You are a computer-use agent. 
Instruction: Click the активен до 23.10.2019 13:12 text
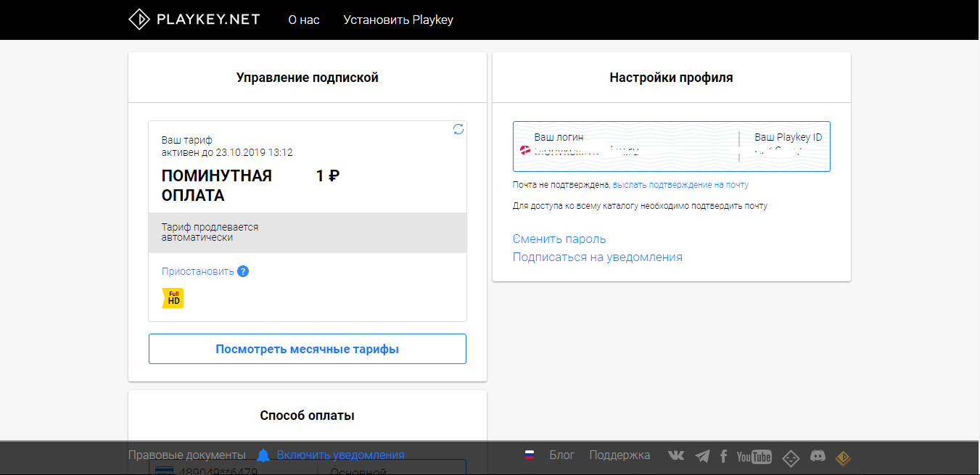pos(227,152)
